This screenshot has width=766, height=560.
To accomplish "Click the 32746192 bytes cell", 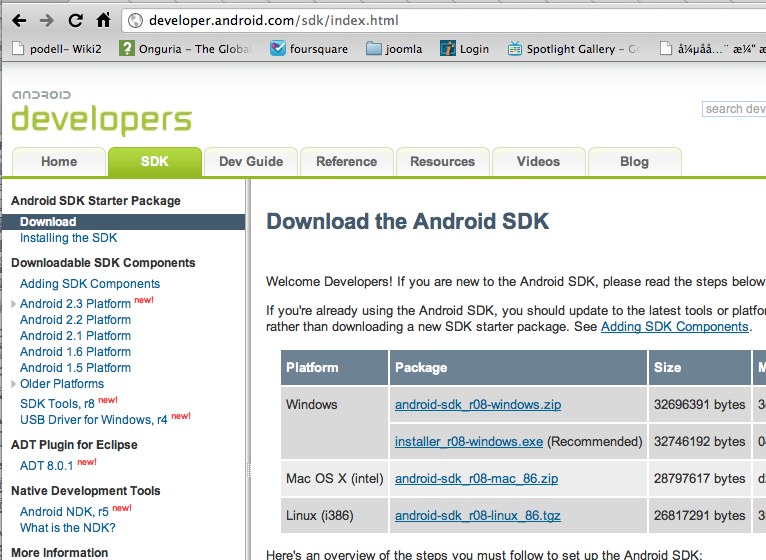I will pos(700,442).
